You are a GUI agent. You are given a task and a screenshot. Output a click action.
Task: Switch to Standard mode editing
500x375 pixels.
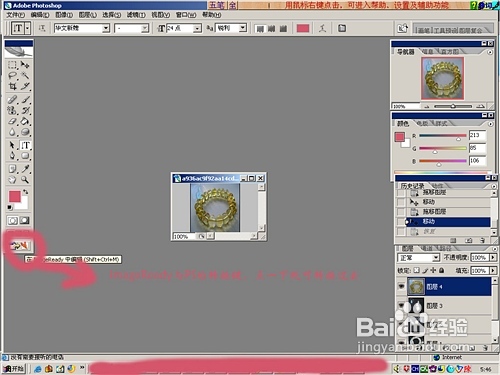pos(13,220)
